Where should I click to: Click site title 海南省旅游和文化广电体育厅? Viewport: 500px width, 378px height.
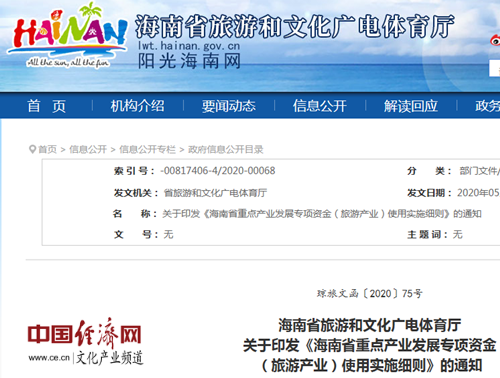point(295,26)
